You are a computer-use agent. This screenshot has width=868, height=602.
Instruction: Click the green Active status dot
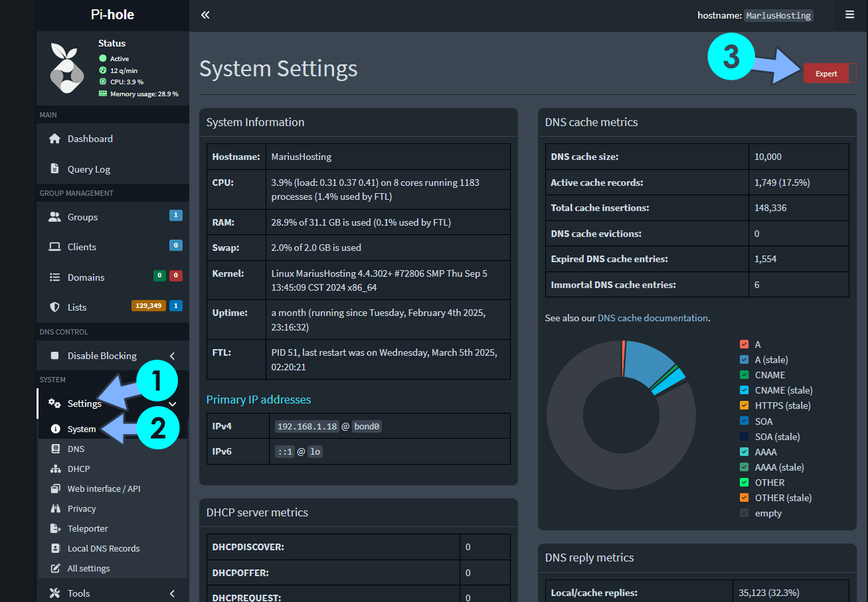click(103, 58)
